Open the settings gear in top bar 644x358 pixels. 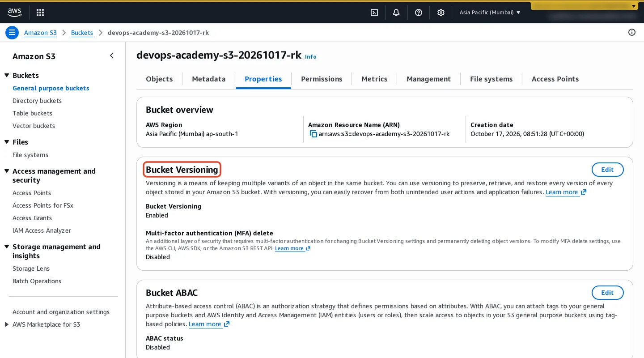441,13
